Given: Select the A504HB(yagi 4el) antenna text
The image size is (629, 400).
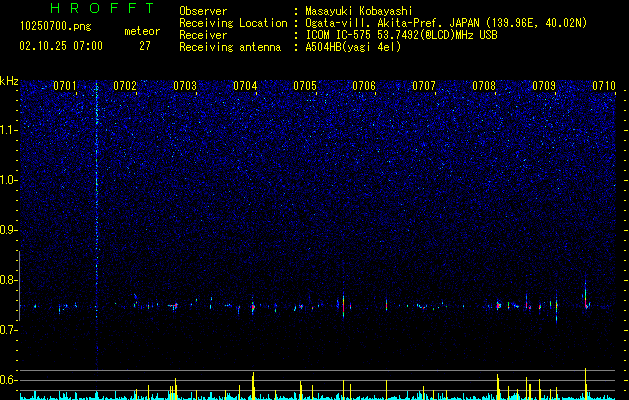Looking at the screenshot, I should click(x=353, y=47).
